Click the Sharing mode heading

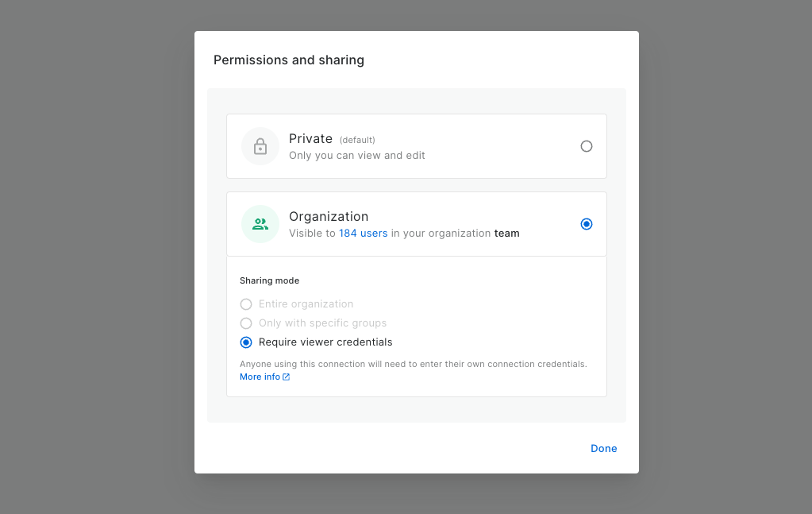(269, 280)
